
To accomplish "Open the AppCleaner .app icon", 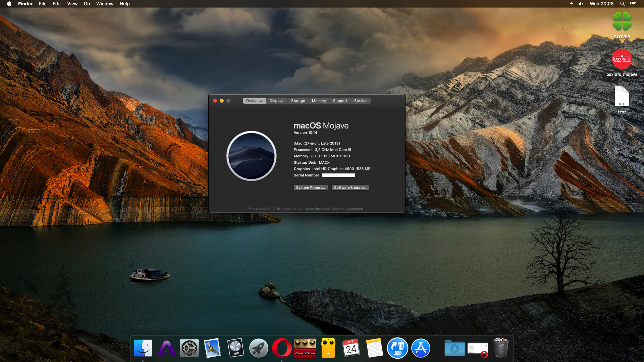I will (x=398, y=348).
